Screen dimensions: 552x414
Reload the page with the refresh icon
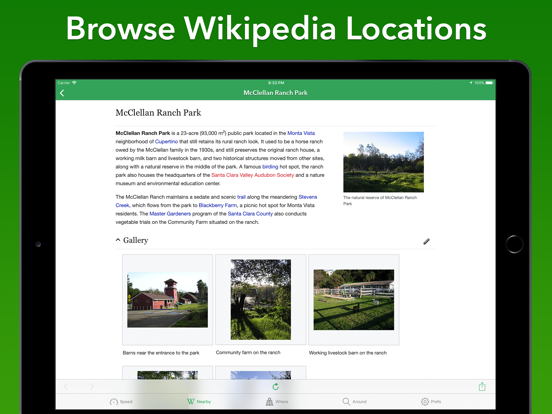(276, 387)
